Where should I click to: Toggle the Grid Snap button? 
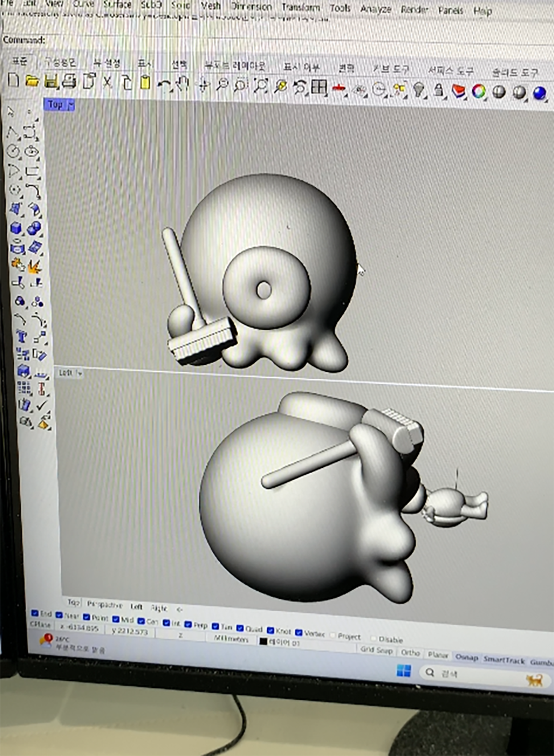click(x=376, y=649)
